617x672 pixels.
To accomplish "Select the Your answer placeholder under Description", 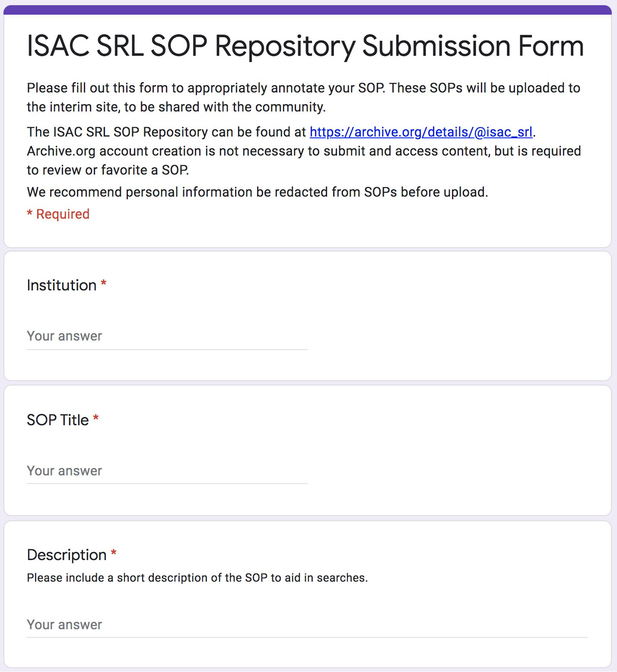I will [x=64, y=625].
